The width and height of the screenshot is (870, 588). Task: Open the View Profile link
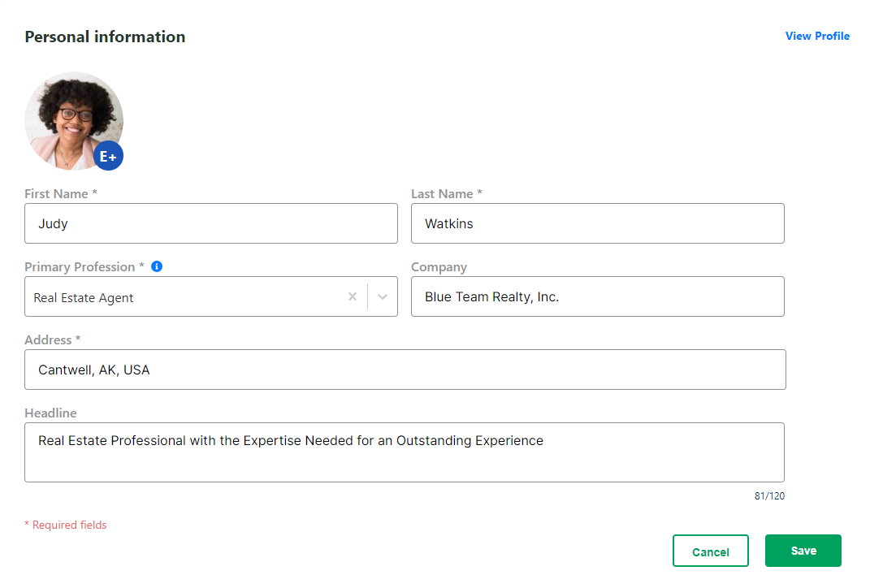click(x=817, y=36)
